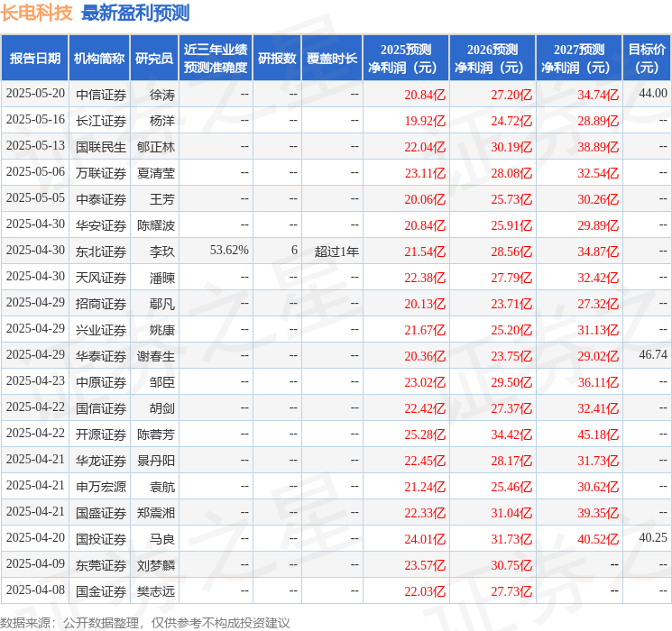Click 27.32亿 in 2027 column
This screenshot has width=672, height=631.
tap(598, 304)
